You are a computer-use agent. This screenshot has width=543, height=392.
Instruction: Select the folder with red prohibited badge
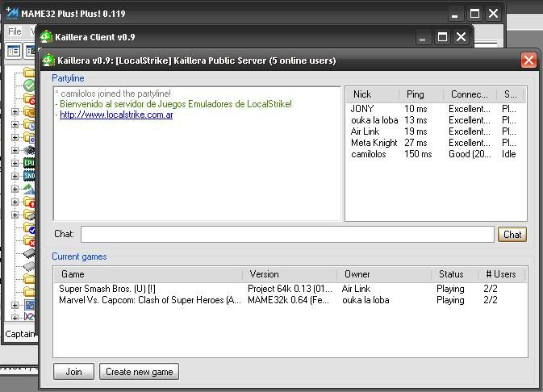tap(29, 98)
